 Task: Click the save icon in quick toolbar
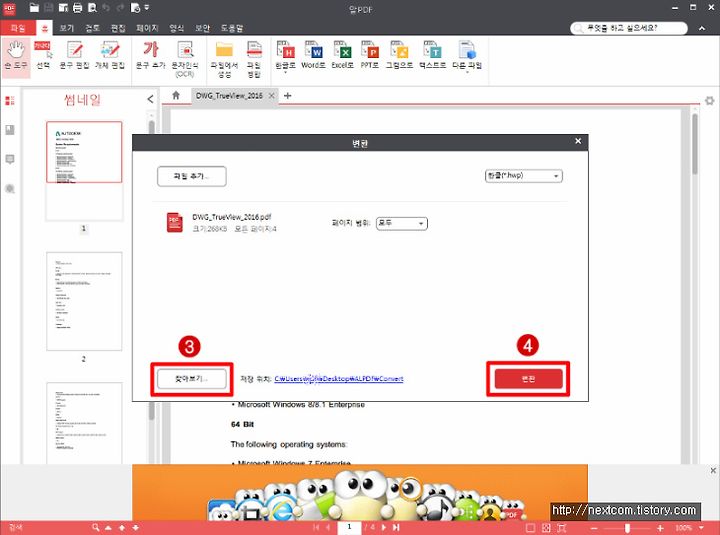[49, 7]
